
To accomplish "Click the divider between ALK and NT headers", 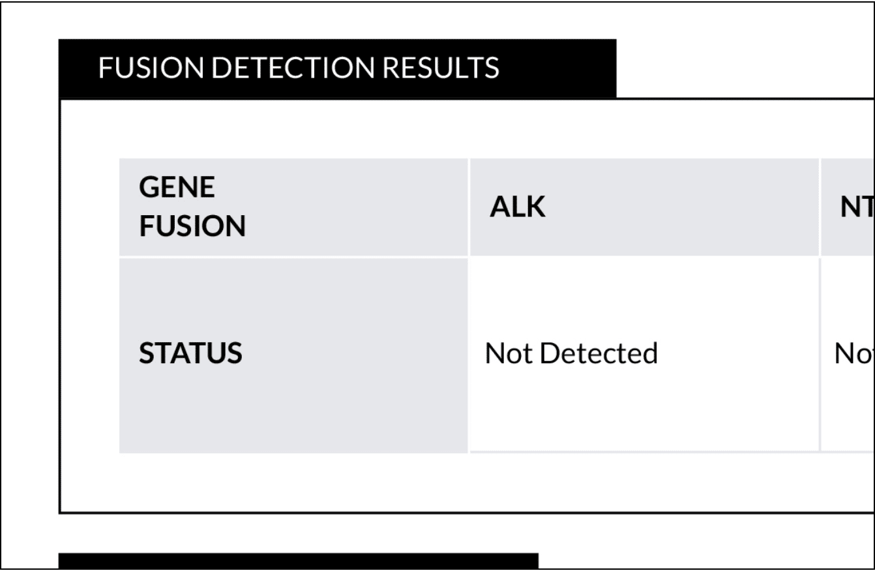I will click(820, 207).
